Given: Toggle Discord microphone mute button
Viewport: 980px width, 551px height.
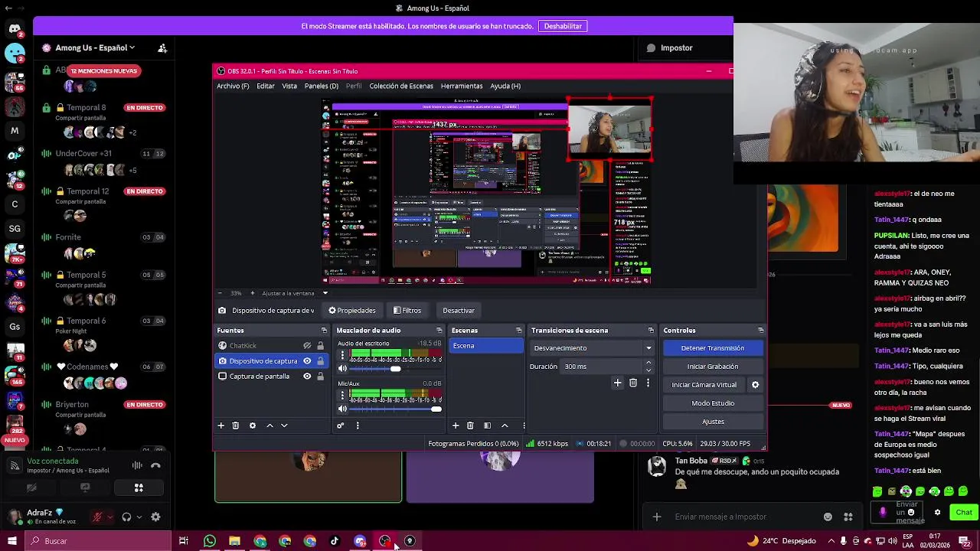Looking at the screenshot, I should coord(97,517).
